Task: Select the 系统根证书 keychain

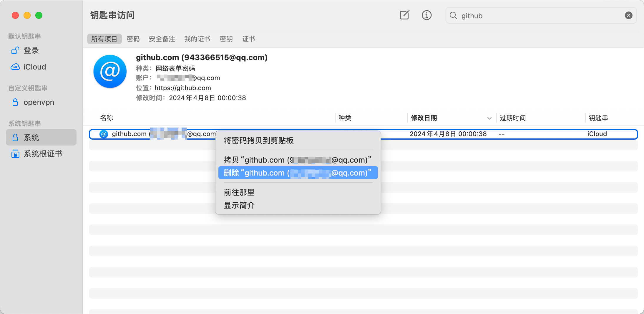Action: point(41,154)
